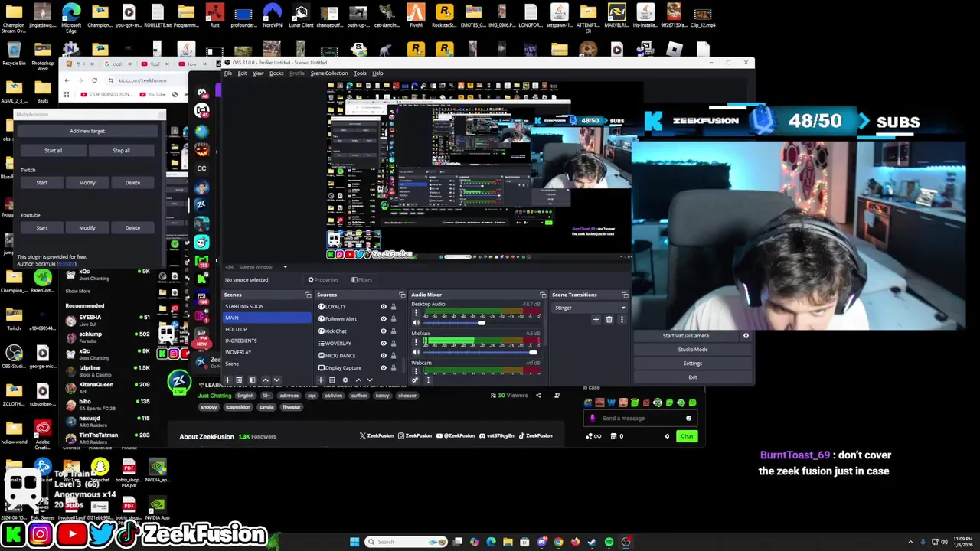The width and height of the screenshot is (980, 551).
Task: Open the Stinger transition dropdown
Action: [x=589, y=308]
